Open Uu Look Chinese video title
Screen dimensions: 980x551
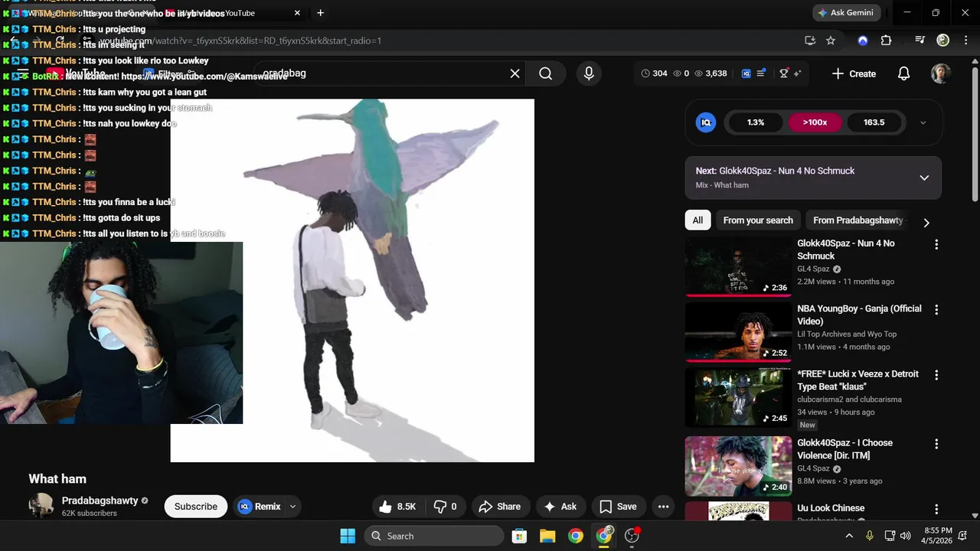click(x=831, y=508)
